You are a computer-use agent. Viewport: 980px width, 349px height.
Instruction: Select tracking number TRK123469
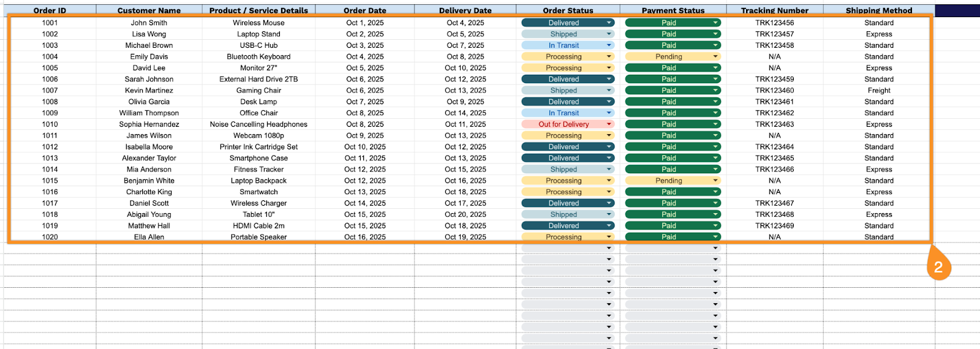point(775,225)
